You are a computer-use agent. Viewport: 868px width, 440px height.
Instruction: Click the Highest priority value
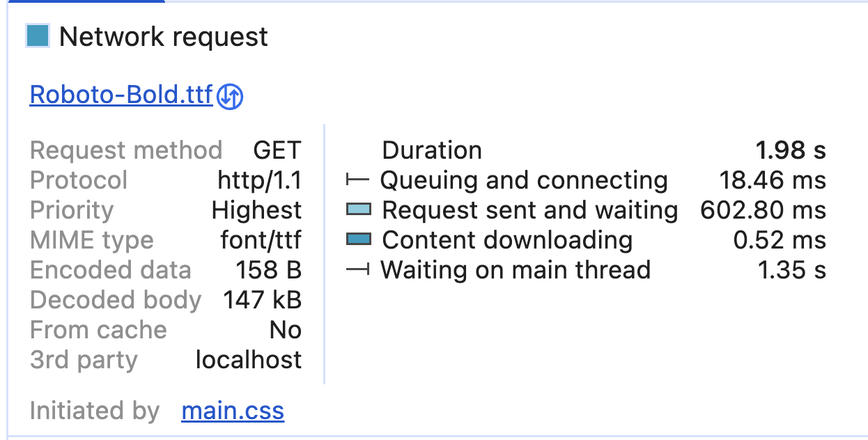tap(256, 210)
